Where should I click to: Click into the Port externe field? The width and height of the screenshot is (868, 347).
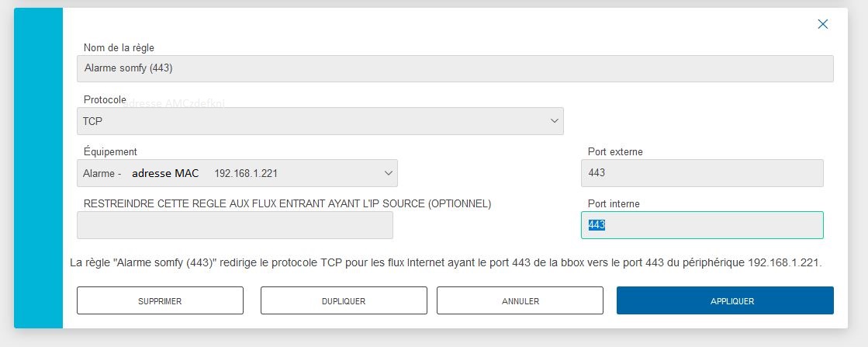coord(702,173)
